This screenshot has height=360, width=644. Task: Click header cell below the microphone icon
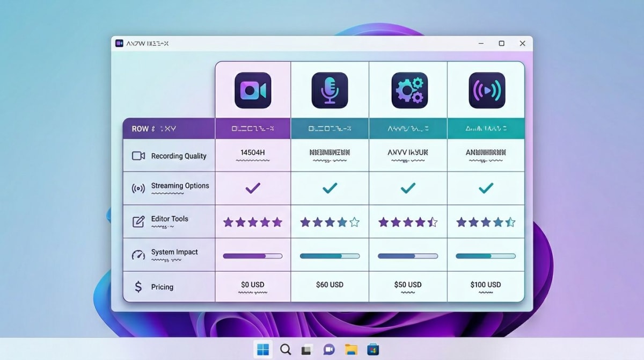coord(330,129)
